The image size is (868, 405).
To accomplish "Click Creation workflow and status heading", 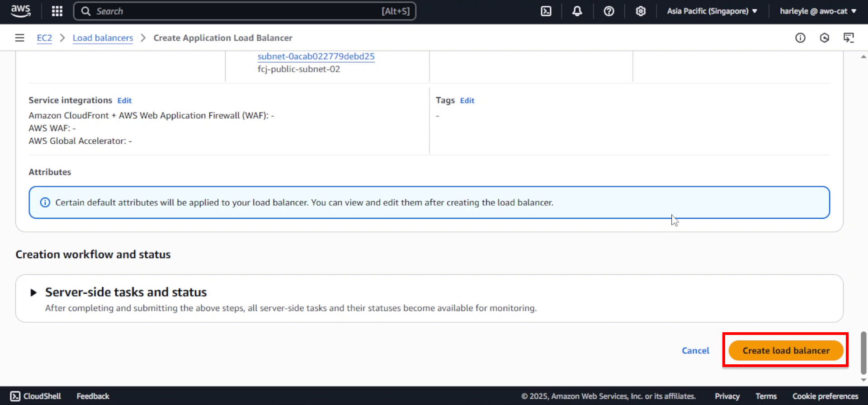I will pyautogui.click(x=93, y=254).
